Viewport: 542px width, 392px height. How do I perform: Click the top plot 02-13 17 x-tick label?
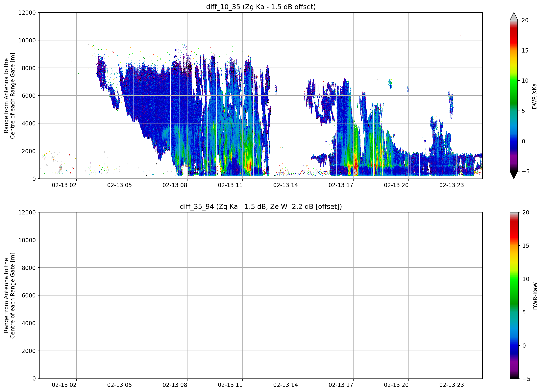341,185
